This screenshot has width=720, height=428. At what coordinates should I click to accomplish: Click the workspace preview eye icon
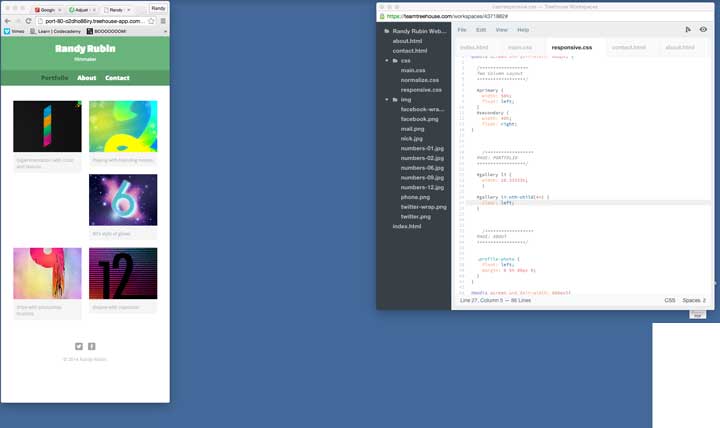click(x=703, y=30)
